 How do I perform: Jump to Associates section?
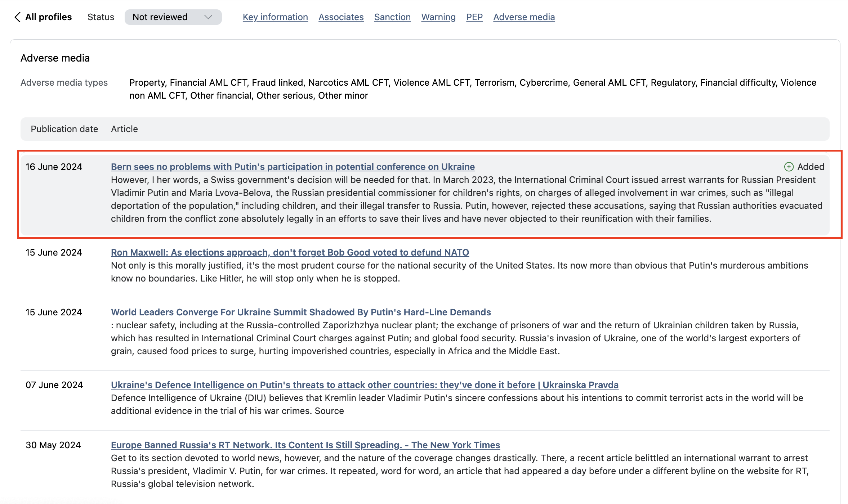(x=341, y=17)
